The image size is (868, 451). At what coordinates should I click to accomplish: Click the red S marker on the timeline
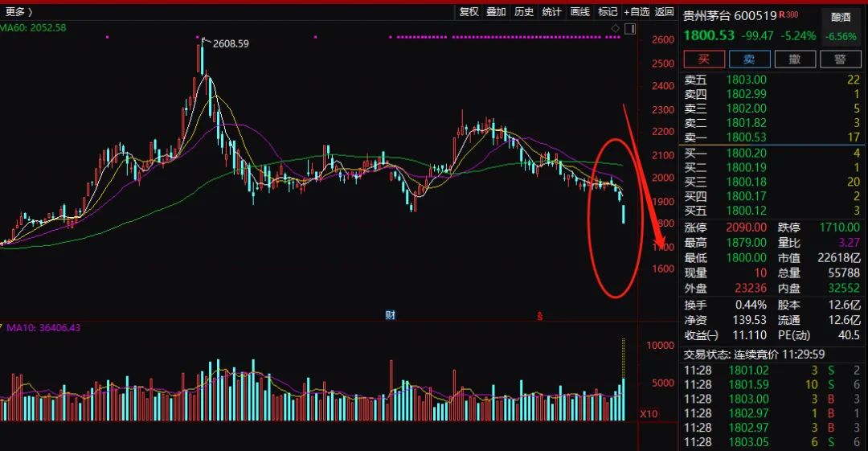tap(541, 315)
